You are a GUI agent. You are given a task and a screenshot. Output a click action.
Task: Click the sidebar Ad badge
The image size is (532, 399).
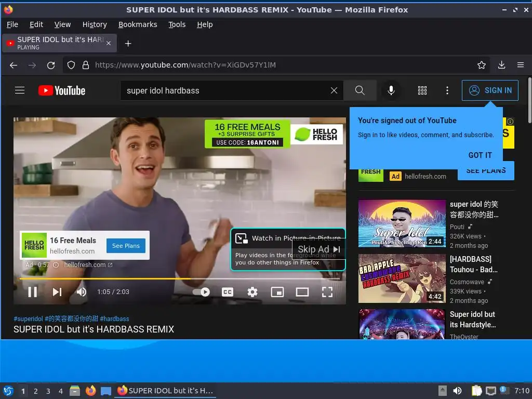tap(395, 176)
